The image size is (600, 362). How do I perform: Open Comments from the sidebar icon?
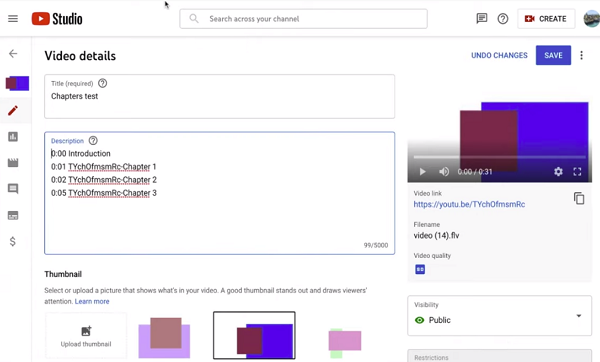tap(13, 189)
